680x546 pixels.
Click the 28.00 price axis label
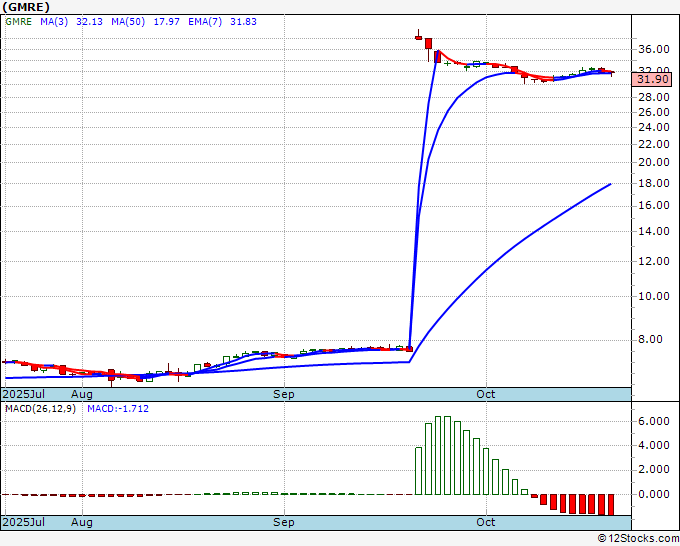coord(654,97)
